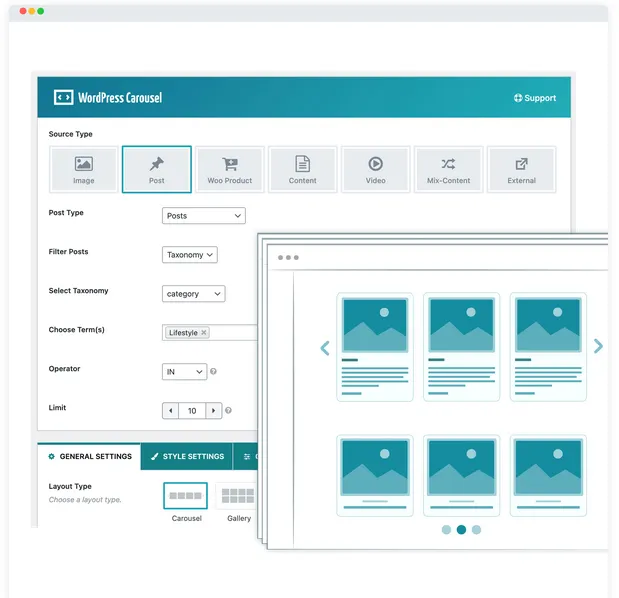This screenshot has width=619, height=598.
Task: Select the External source type
Action: point(521,169)
